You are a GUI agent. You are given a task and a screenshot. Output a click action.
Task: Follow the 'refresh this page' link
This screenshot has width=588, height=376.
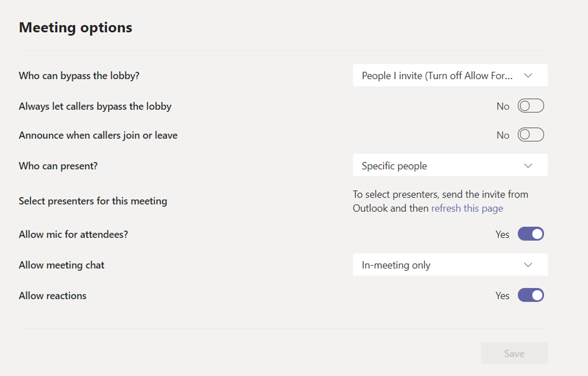pyautogui.click(x=467, y=208)
